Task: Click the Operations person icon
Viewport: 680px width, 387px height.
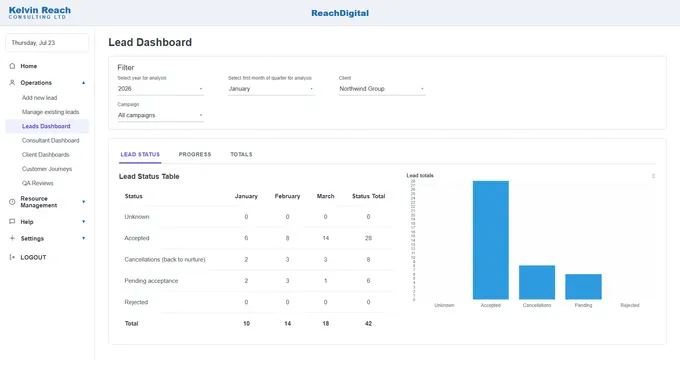Action: click(x=12, y=82)
